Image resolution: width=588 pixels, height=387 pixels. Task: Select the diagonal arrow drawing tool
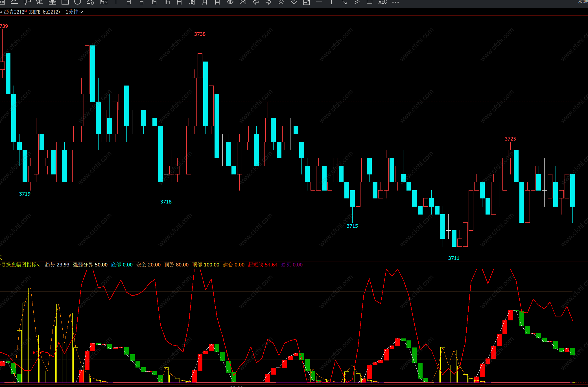coord(344,2)
